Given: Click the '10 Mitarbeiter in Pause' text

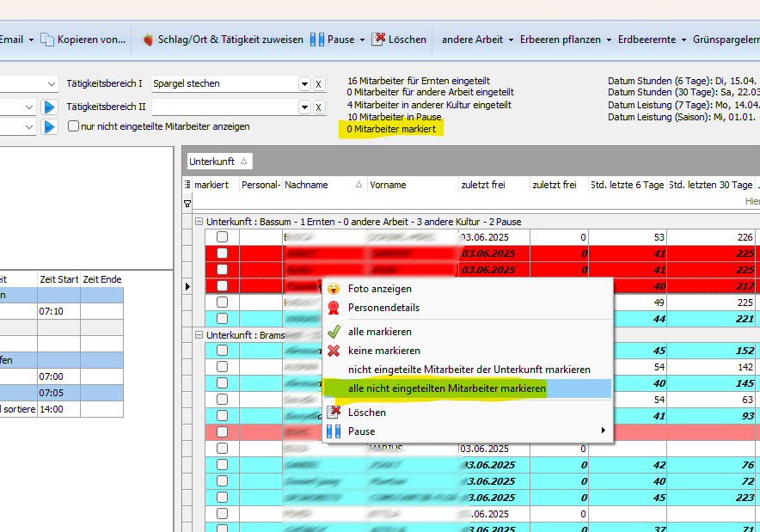Looking at the screenshot, I should click(395, 117).
